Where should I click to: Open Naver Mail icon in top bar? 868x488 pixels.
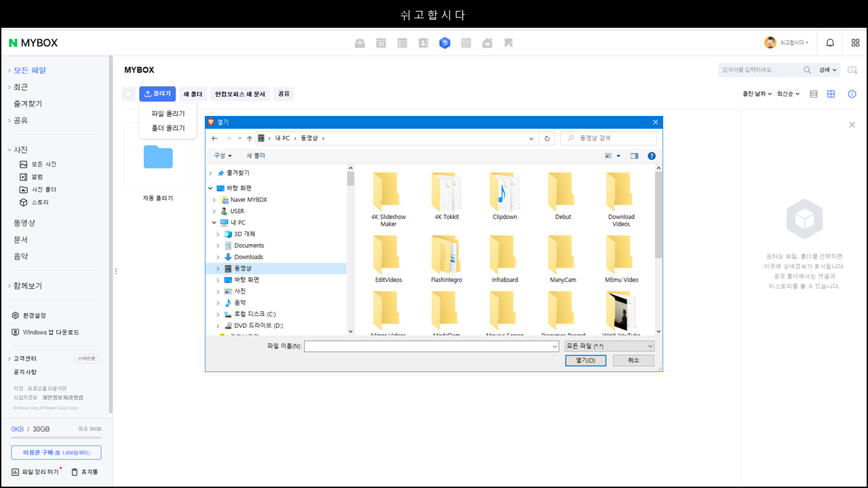click(x=359, y=43)
